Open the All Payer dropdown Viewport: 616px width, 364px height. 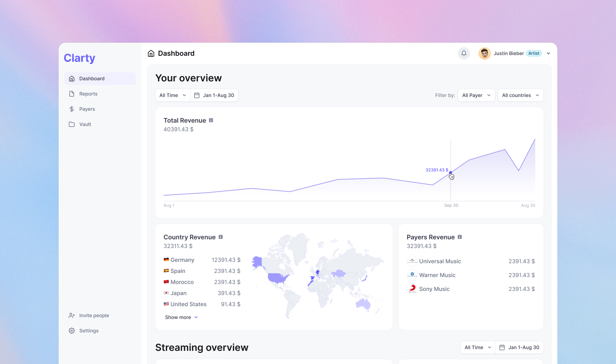coord(476,95)
